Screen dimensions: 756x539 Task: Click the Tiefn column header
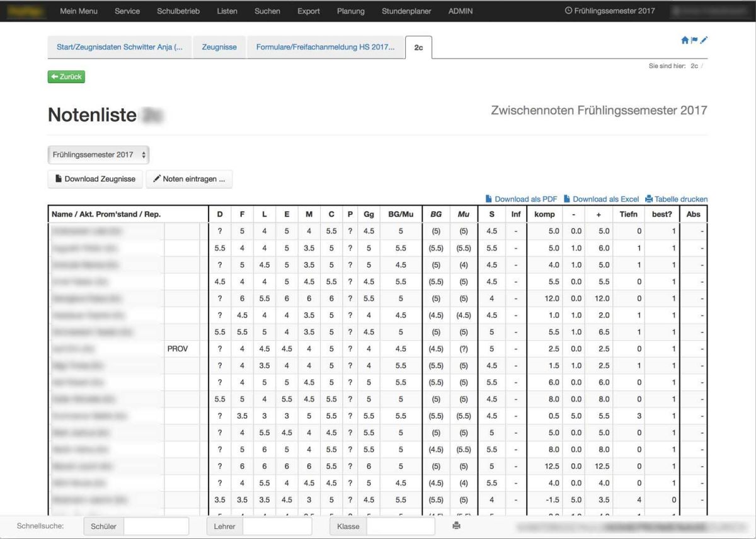point(628,215)
